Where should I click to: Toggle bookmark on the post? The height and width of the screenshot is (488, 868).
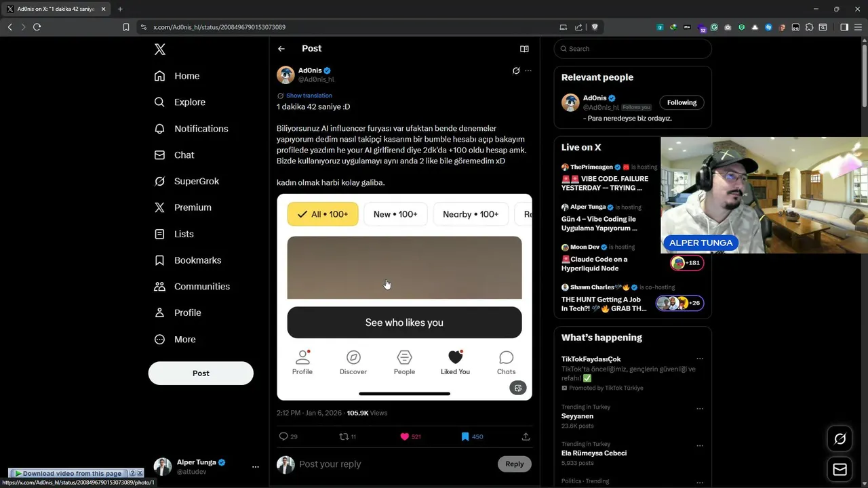465,436
